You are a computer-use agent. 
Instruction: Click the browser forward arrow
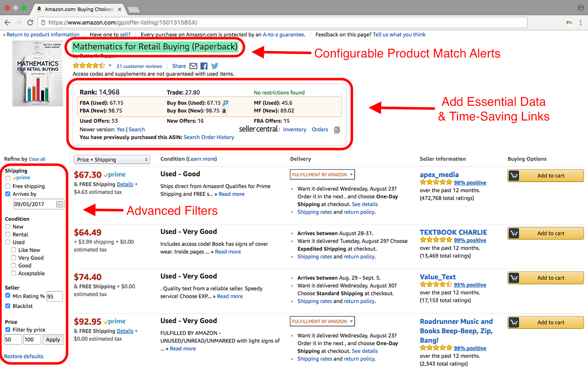pos(19,22)
